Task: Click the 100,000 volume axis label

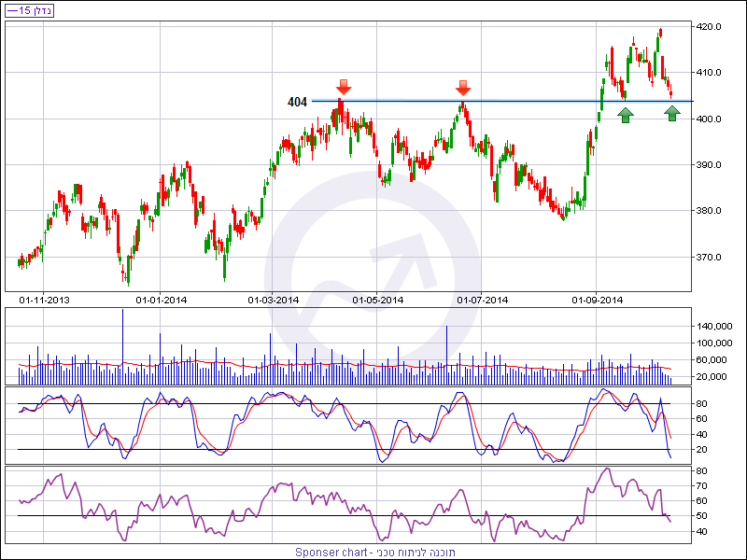Action: coord(714,343)
